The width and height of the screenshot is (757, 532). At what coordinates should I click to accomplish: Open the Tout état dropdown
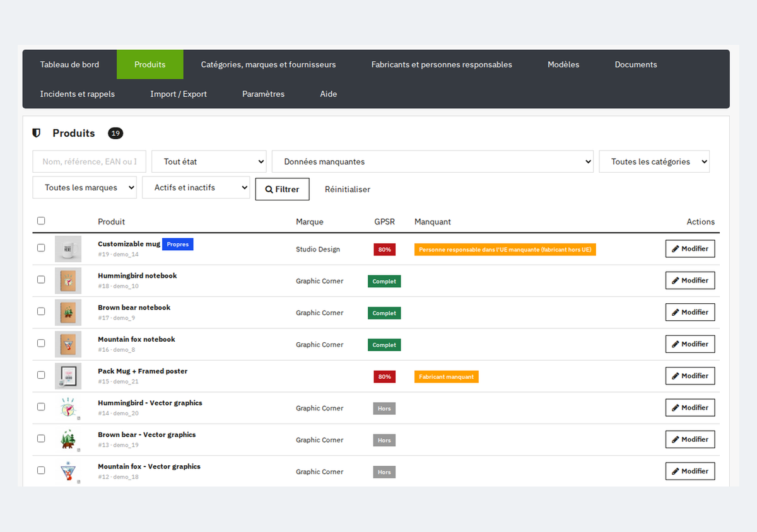pyautogui.click(x=209, y=161)
